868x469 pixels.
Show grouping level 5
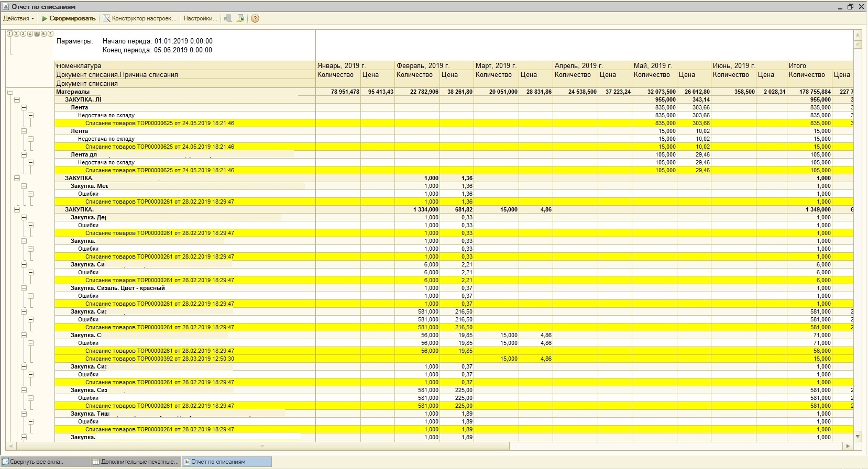coord(37,33)
